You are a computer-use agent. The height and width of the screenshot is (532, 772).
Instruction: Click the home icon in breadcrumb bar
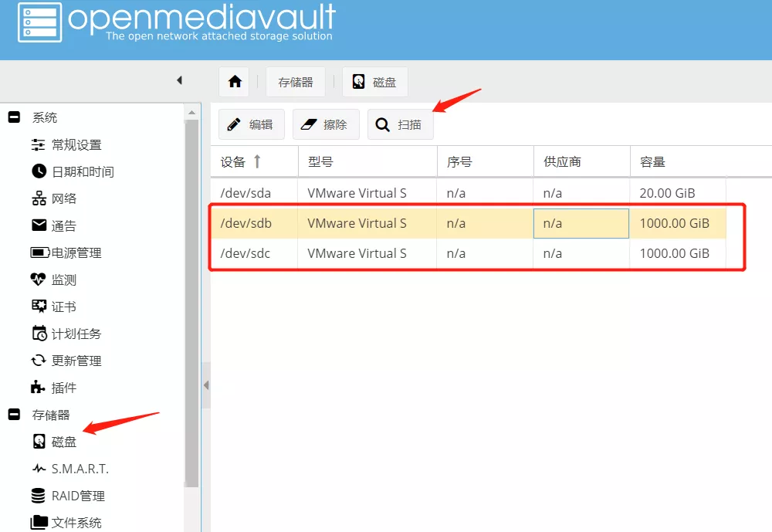(x=235, y=82)
